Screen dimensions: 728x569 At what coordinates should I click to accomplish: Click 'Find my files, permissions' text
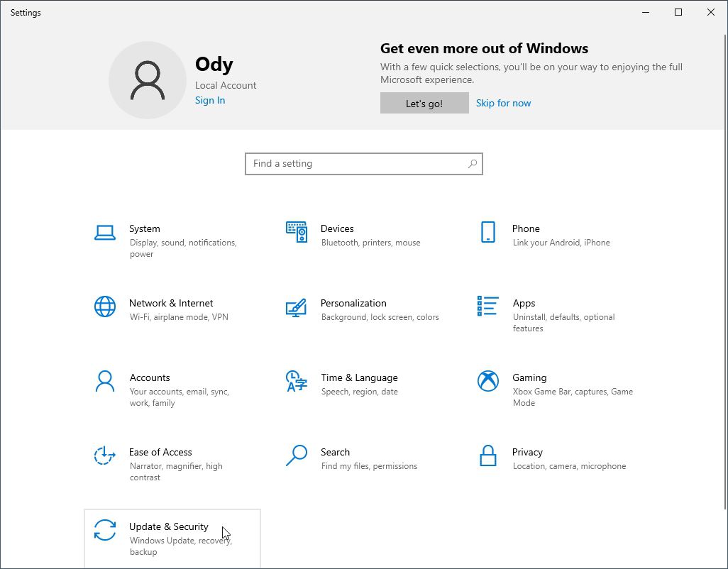(369, 466)
